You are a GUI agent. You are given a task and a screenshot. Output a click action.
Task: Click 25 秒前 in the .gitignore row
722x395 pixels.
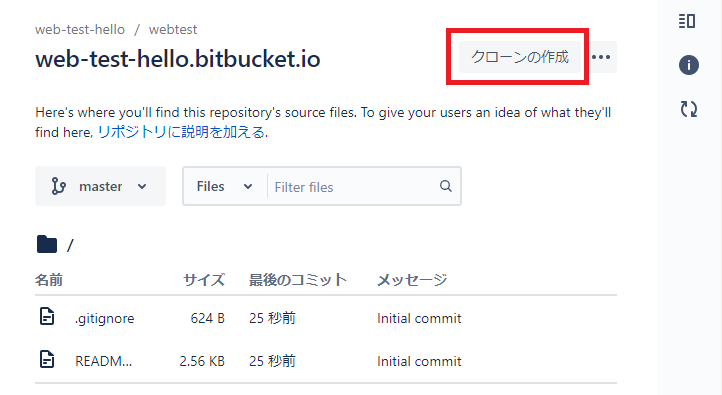click(273, 318)
